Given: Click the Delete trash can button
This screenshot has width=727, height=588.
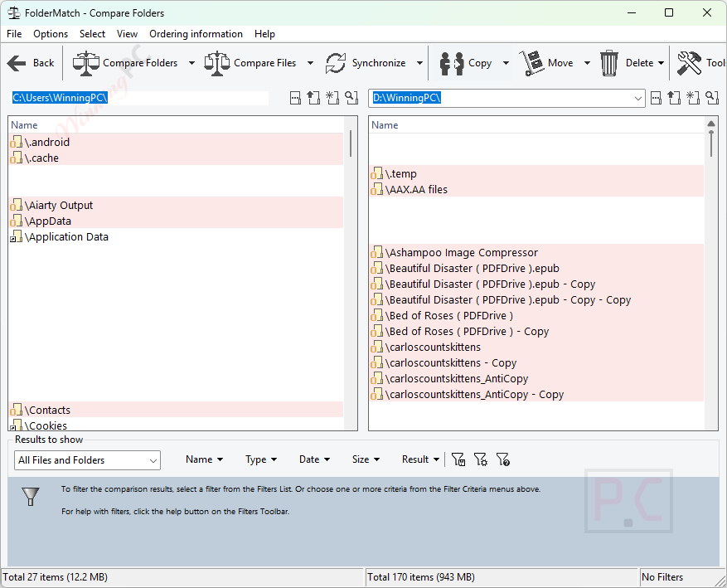Looking at the screenshot, I should point(627,63).
